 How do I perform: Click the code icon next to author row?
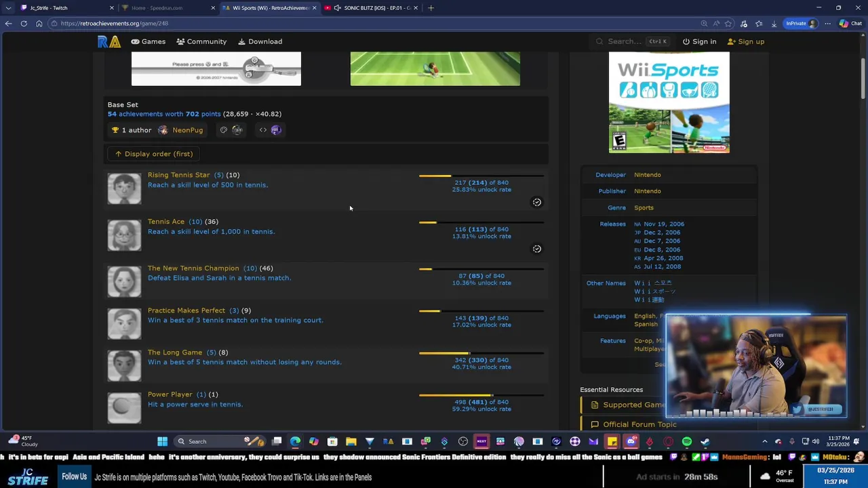click(x=263, y=130)
